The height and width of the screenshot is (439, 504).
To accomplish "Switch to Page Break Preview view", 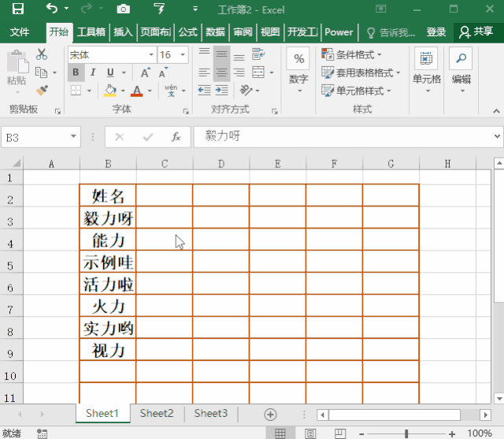I will pos(340,433).
